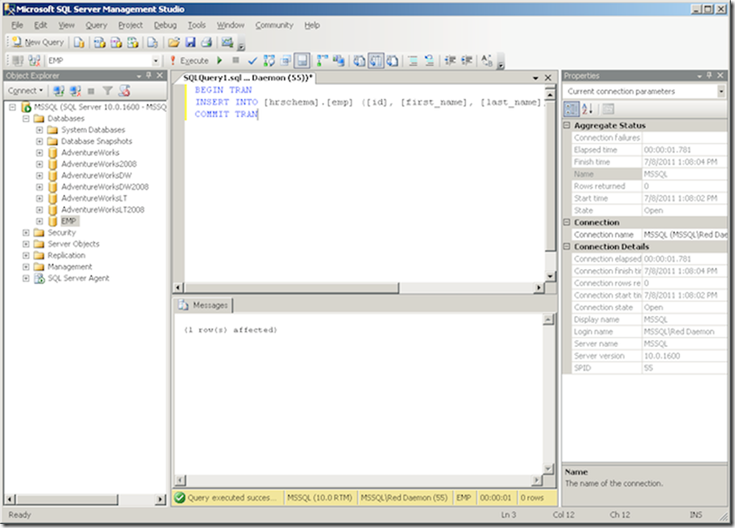Click the blue Parse checkmark icon

click(252, 60)
